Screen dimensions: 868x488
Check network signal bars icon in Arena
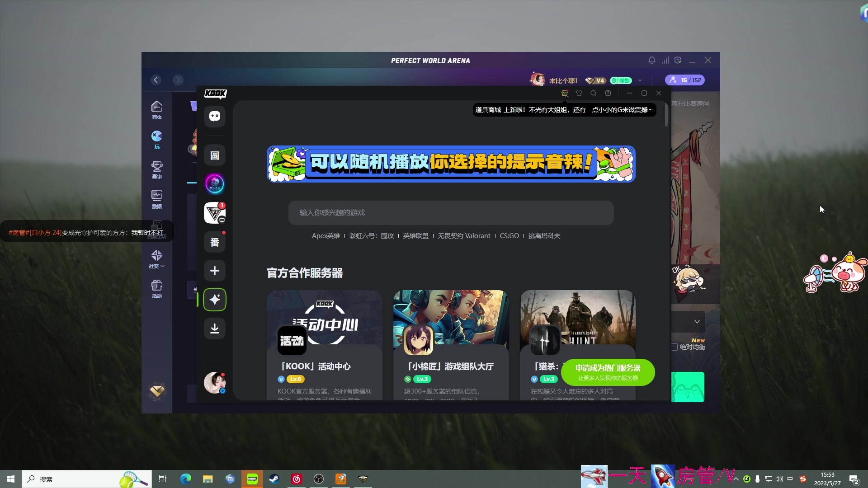point(665,60)
